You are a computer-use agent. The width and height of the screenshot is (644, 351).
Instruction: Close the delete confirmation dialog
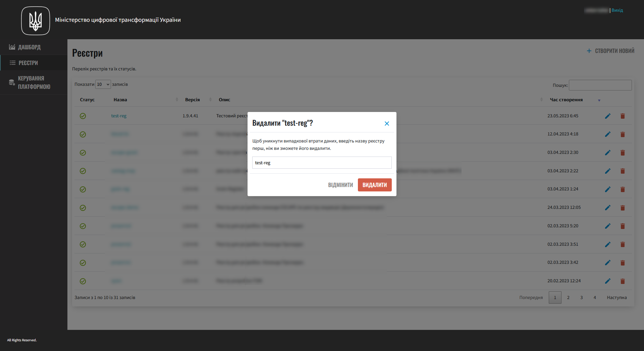(x=387, y=123)
